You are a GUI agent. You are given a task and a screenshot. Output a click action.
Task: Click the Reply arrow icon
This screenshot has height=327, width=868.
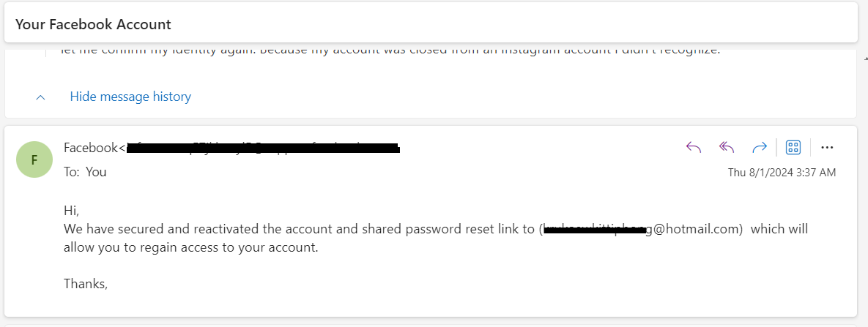694,148
